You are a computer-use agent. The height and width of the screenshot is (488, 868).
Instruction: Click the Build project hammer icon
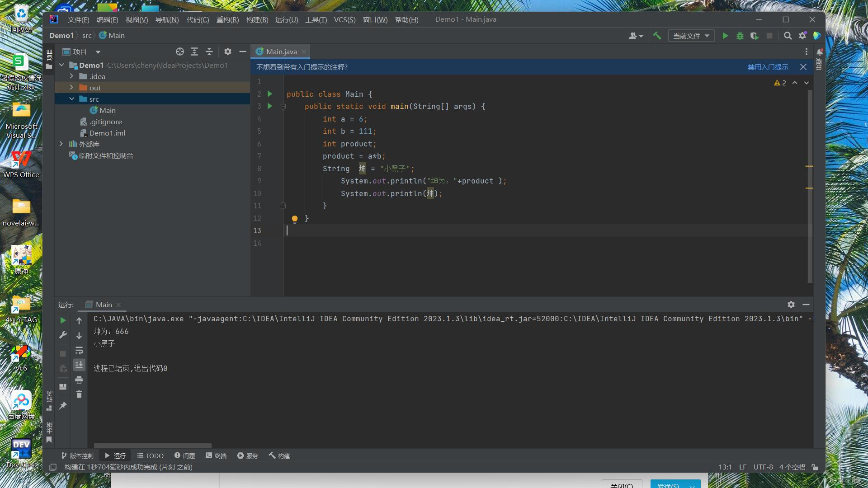657,36
